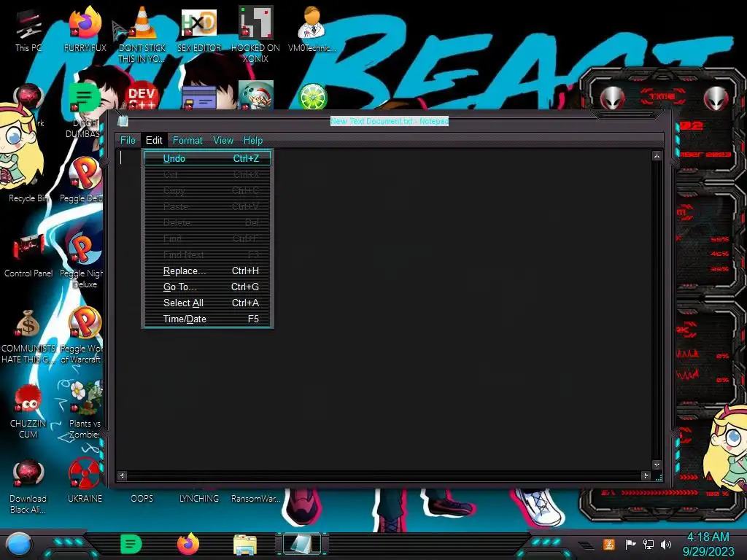The height and width of the screenshot is (560, 747).
Task: Click the Notepad window title icon
Action: [123, 121]
